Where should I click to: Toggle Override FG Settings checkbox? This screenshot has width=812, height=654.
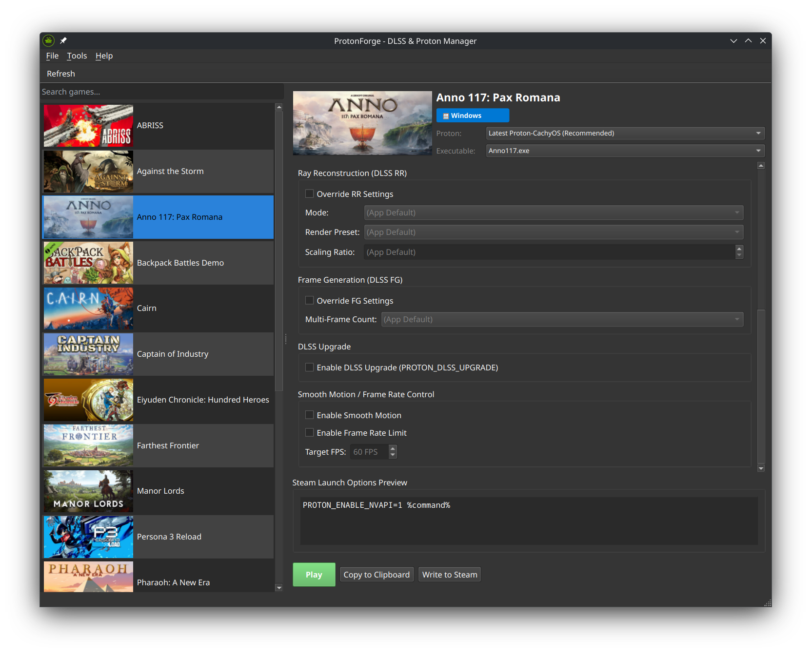[x=309, y=301]
